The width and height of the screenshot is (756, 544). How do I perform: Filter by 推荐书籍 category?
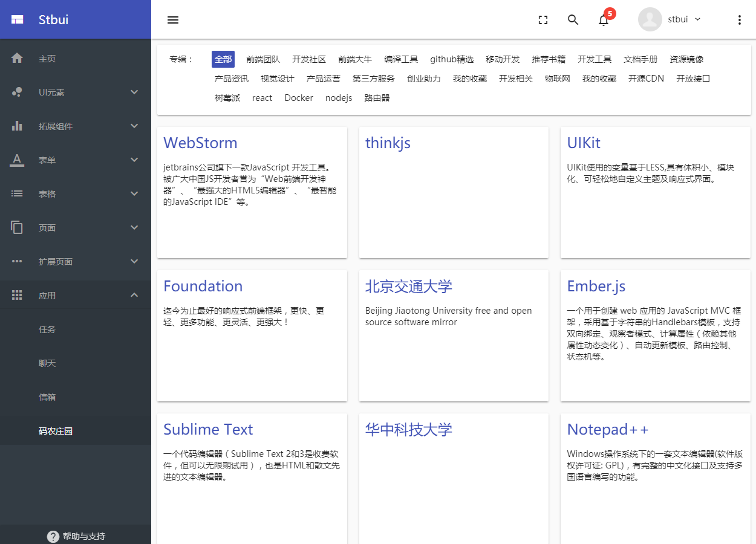549,59
